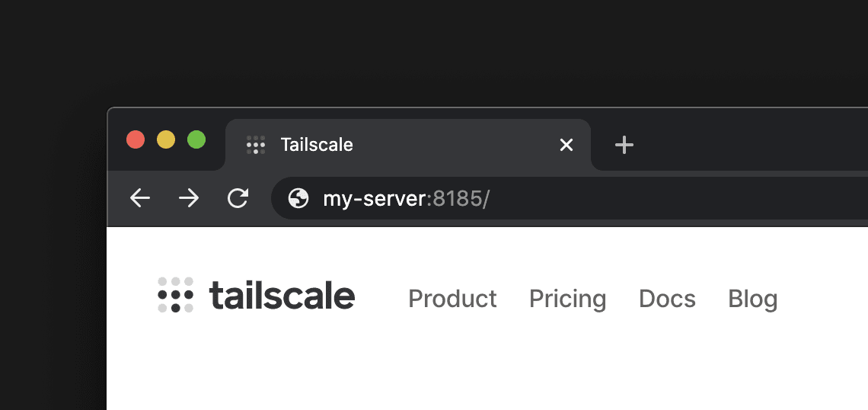The height and width of the screenshot is (410, 868).
Task: Close the window with the red button
Action: 136,139
